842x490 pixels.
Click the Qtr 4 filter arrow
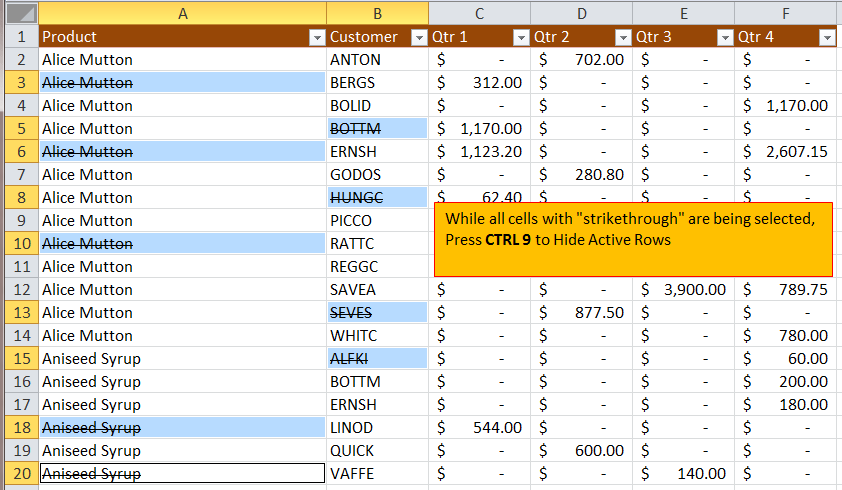(x=826, y=38)
